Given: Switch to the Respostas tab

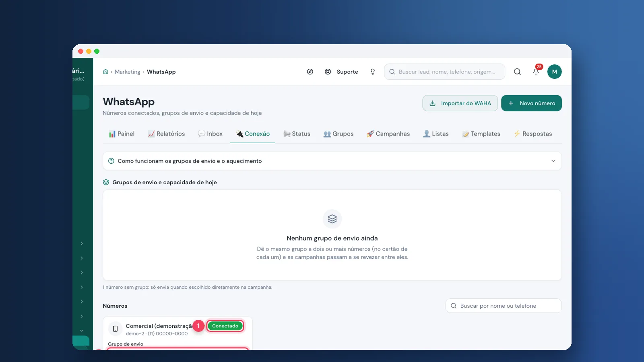Looking at the screenshot, I should 533,134.
